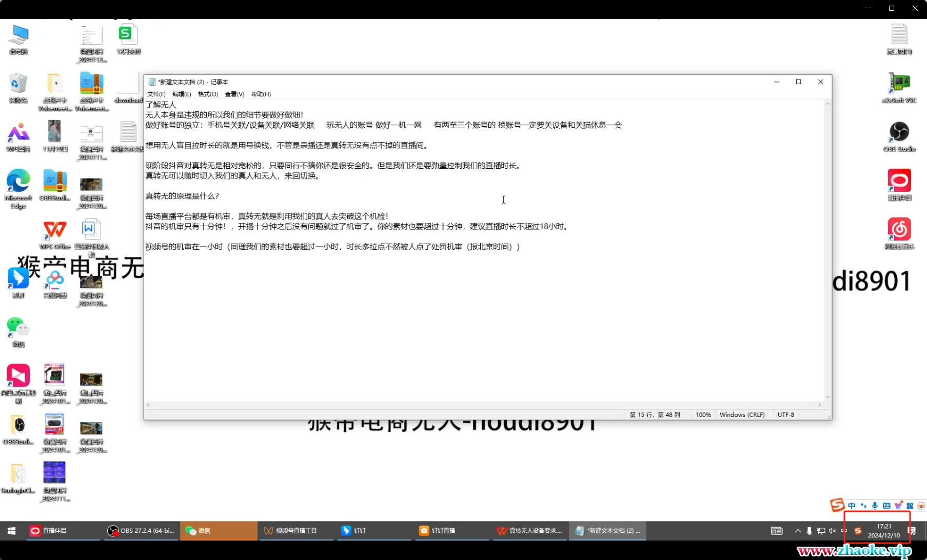Open the 编辑(E) menu
The height and width of the screenshot is (560, 927).
click(182, 94)
